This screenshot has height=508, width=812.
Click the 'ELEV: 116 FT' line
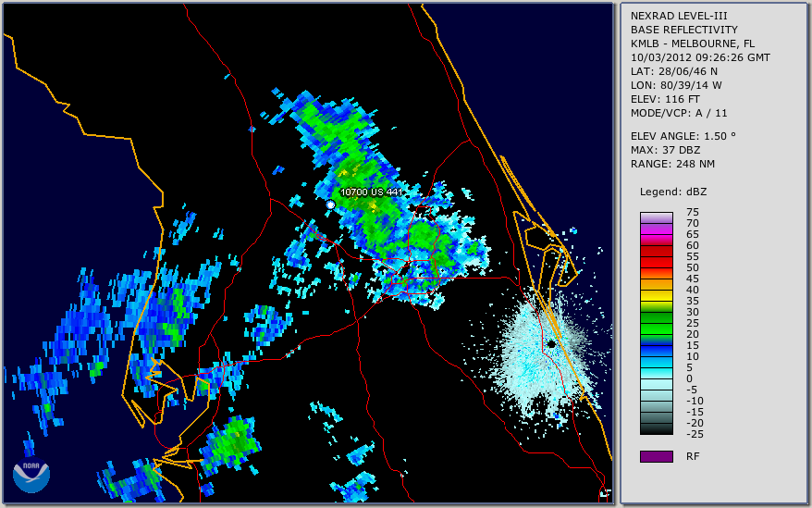pyautogui.click(x=666, y=99)
